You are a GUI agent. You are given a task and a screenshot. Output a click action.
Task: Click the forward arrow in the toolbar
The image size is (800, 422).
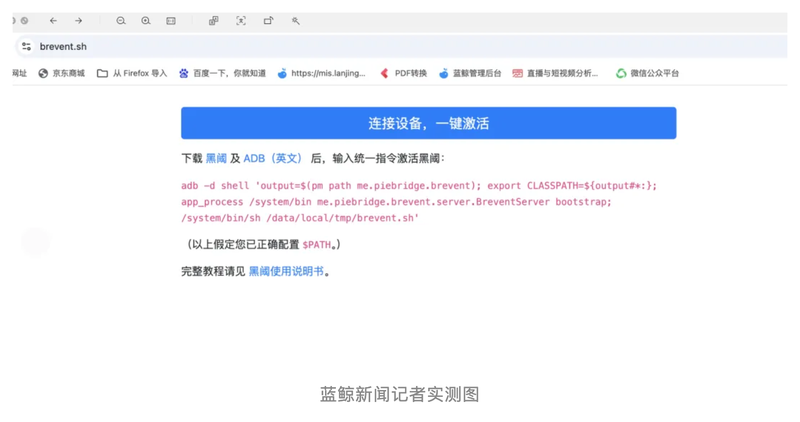78,21
